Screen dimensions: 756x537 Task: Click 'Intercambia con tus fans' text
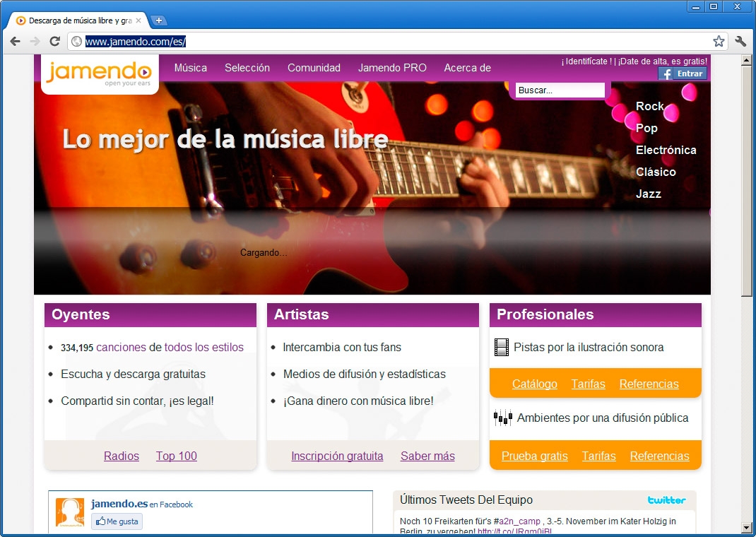click(342, 347)
